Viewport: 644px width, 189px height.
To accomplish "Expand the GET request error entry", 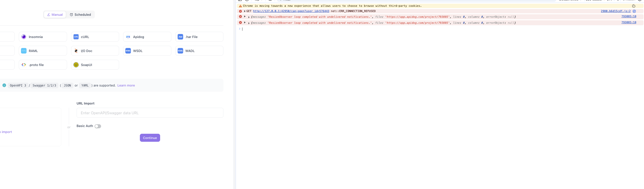I will coord(245,11).
